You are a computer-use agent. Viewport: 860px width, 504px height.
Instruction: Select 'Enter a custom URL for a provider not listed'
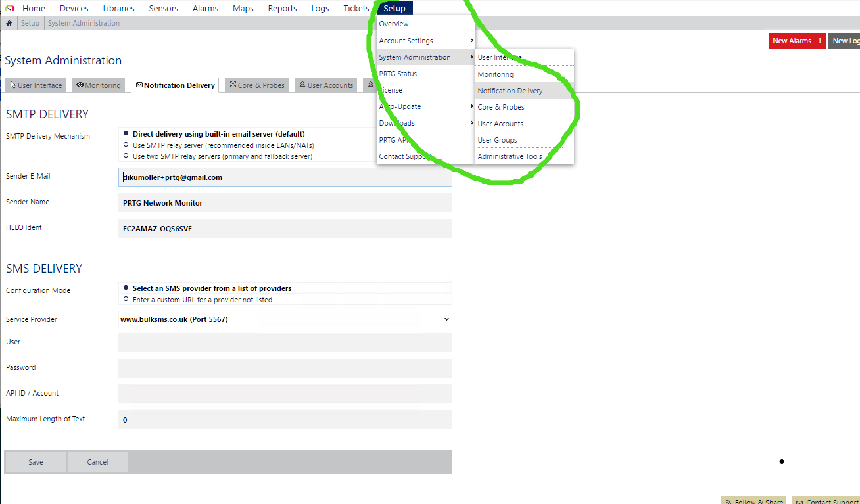point(126,299)
